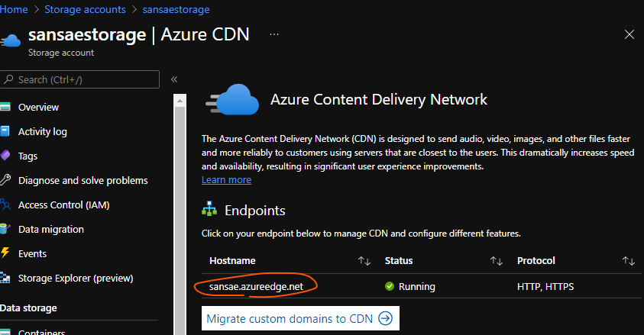This screenshot has width=644, height=335.
Task: Click the Overview icon in sidebar
Action: tap(5, 108)
